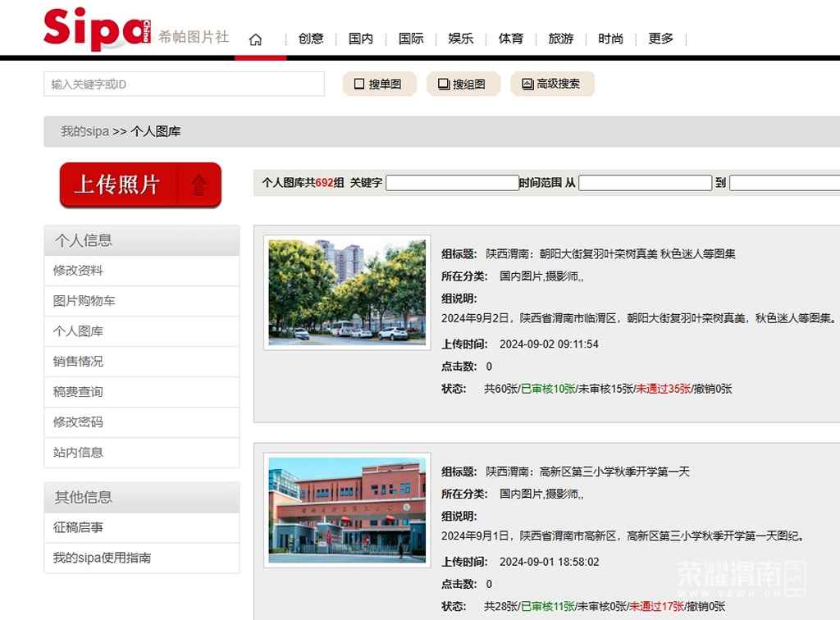This screenshot has height=620, width=840.
Task: Open 高级搜索 advanced search
Action: point(552,84)
